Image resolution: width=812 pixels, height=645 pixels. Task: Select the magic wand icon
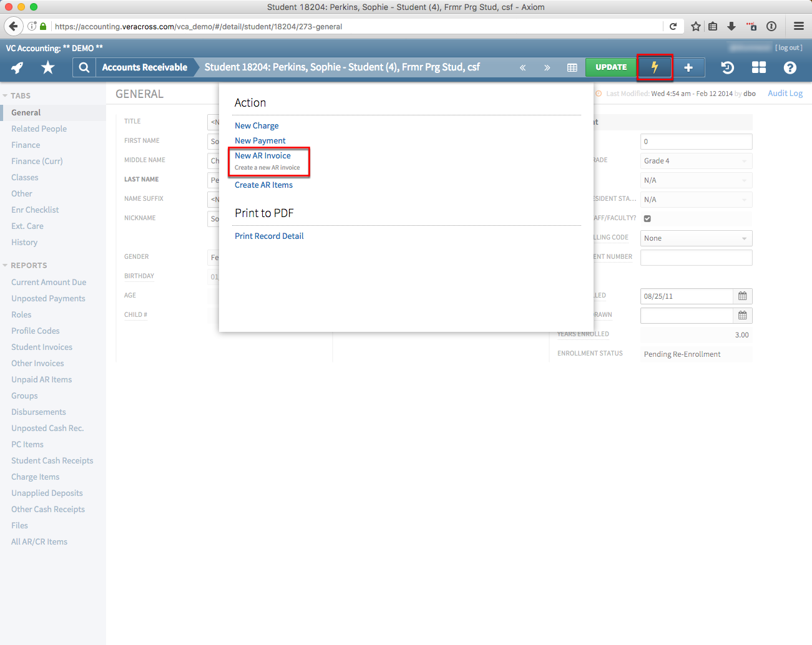point(17,67)
